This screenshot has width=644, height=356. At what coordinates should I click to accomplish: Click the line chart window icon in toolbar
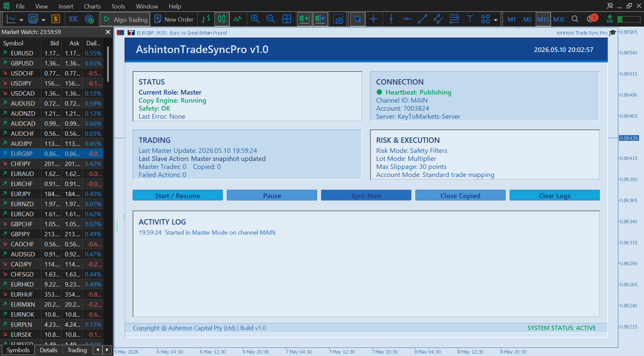click(11, 19)
